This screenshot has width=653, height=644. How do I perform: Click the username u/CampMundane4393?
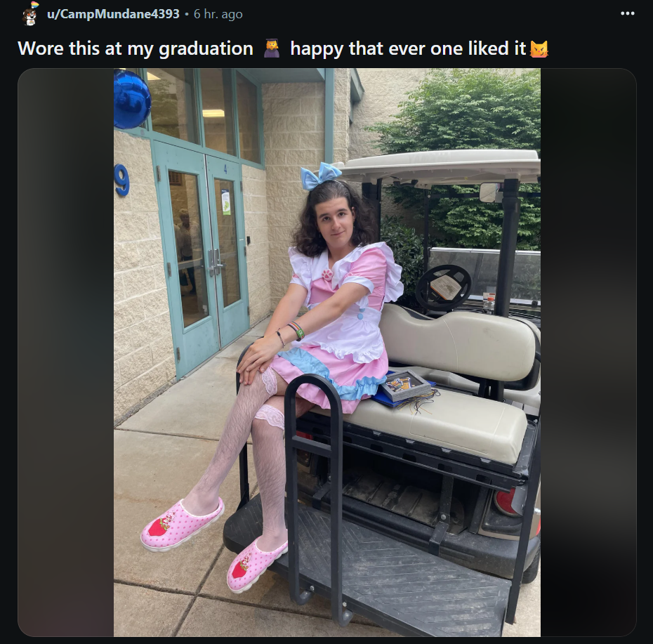[x=113, y=14]
